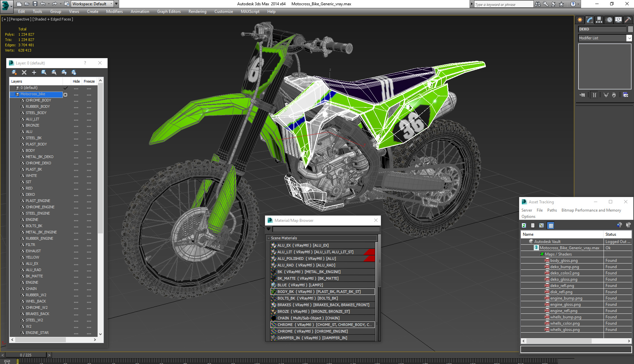634x364 pixels.
Task: Open the Create tab in the command panel
Action: pyautogui.click(x=580, y=20)
